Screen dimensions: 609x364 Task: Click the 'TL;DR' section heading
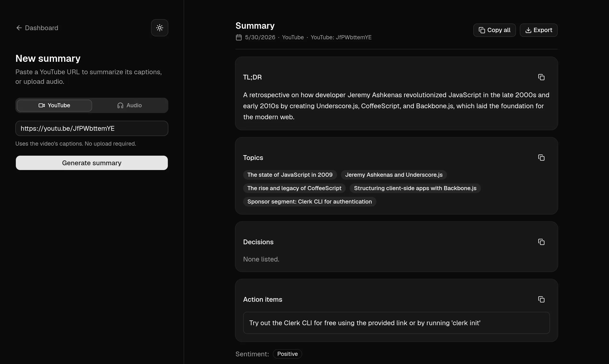pos(252,77)
